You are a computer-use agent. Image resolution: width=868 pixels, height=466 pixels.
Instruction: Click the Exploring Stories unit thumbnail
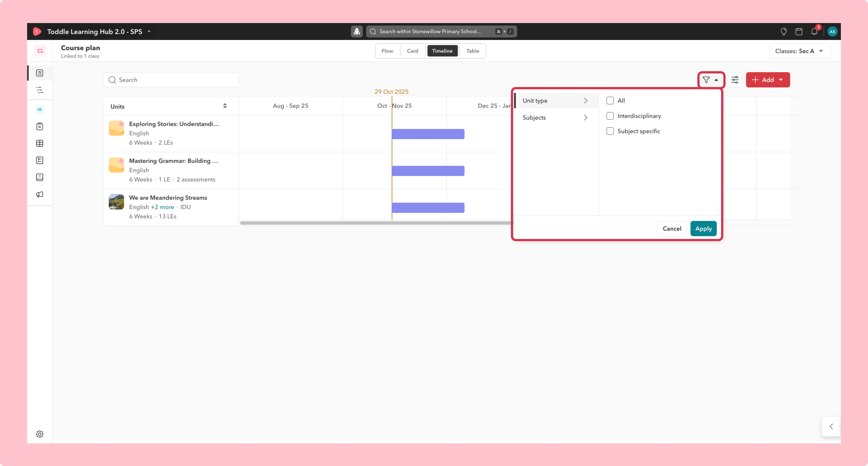tap(116, 128)
